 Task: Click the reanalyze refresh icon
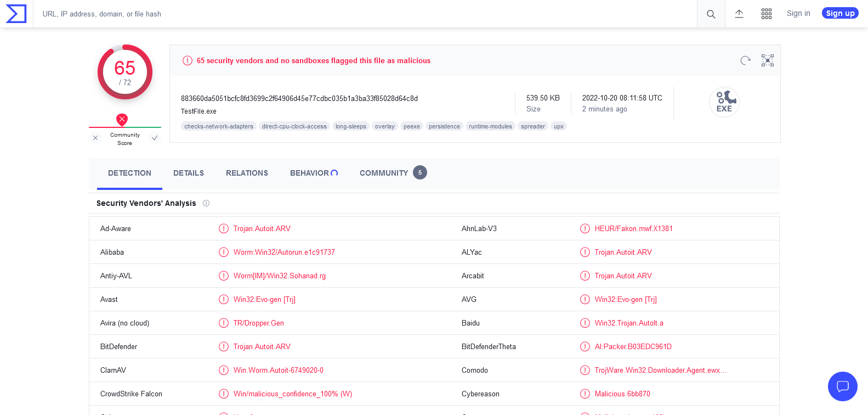click(x=745, y=60)
